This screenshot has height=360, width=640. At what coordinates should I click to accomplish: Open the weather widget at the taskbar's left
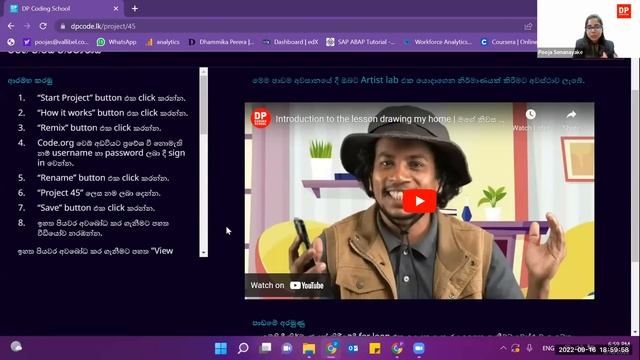tap(16, 347)
